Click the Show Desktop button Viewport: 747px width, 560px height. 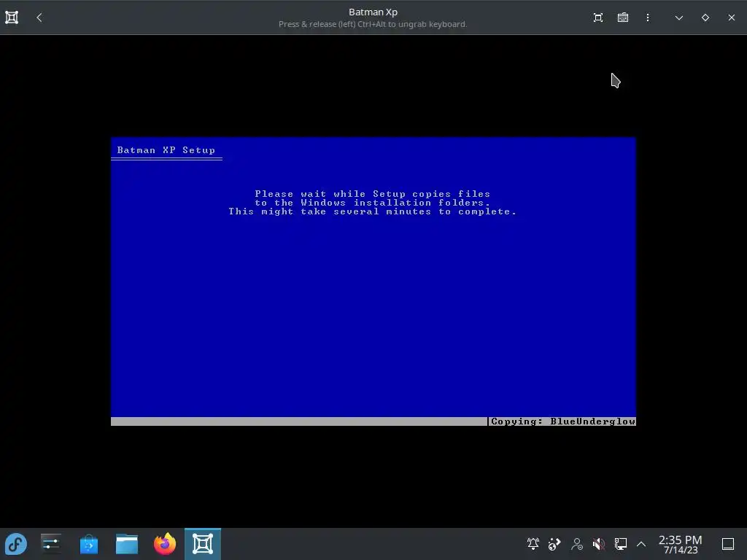pos(728,544)
